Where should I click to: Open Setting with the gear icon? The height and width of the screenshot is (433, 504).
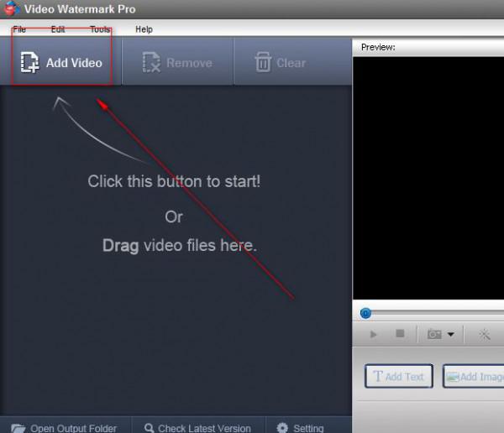(300, 427)
